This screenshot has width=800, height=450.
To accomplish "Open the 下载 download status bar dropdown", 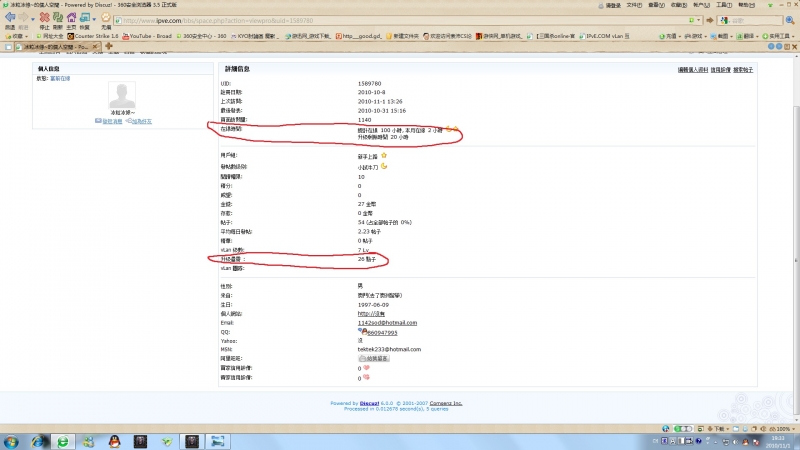I will [x=720, y=429].
